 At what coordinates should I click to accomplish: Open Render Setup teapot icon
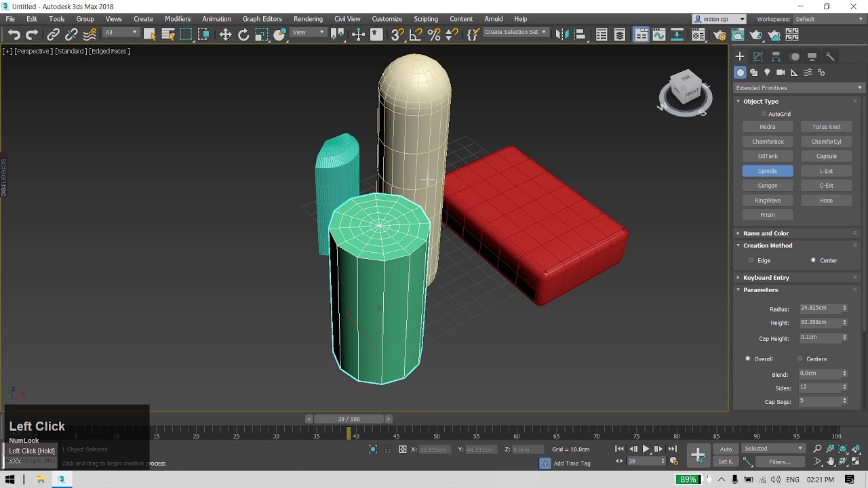coord(719,35)
